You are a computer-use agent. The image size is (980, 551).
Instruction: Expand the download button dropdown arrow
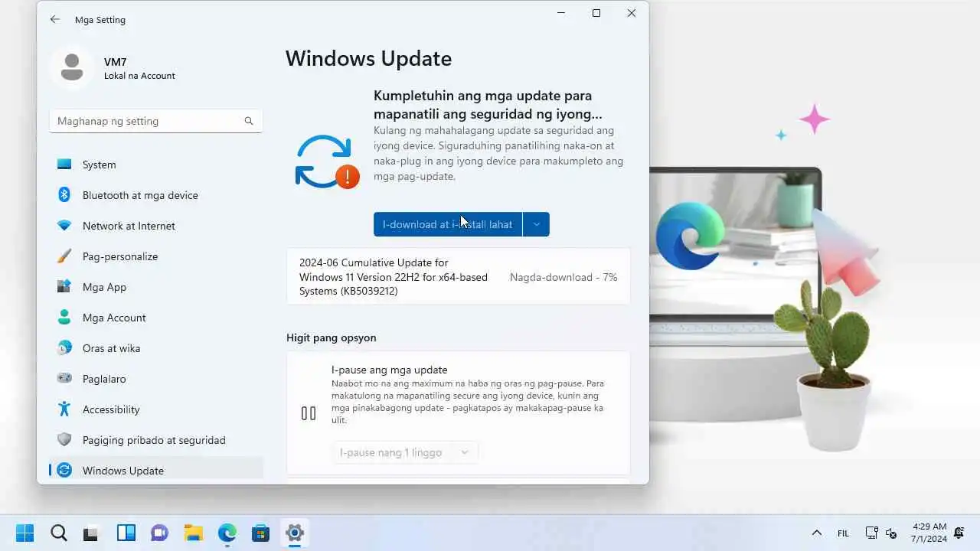[536, 224]
